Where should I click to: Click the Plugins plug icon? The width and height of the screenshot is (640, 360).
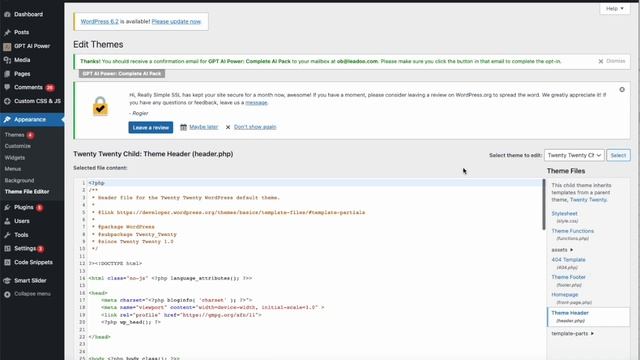[7, 207]
